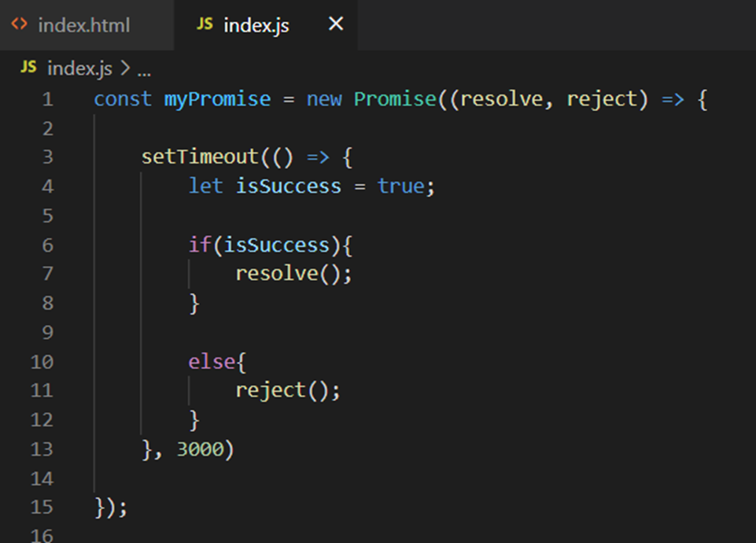The height and width of the screenshot is (543, 756).
Task: Click the JS icon in the breadcrumb bar
Action: (x=28, y=68)
